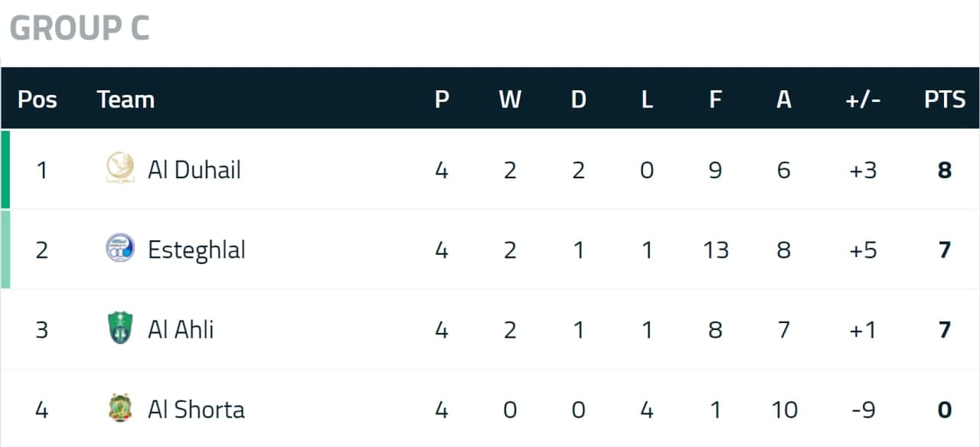
Task: Click the Al Ahli green crest
Action: [x=119, y=329]
